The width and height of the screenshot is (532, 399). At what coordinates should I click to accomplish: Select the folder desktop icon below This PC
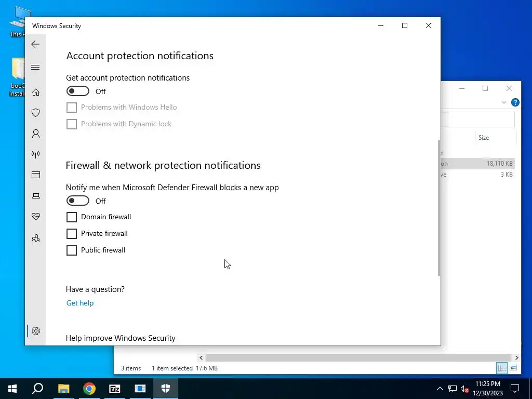[17, 77]
